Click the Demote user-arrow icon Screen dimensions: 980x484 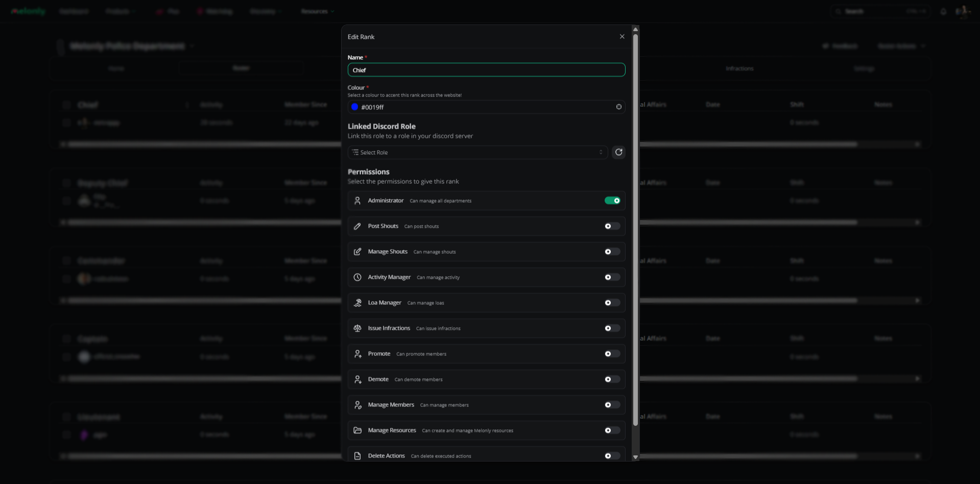click(x=357, y=379)
